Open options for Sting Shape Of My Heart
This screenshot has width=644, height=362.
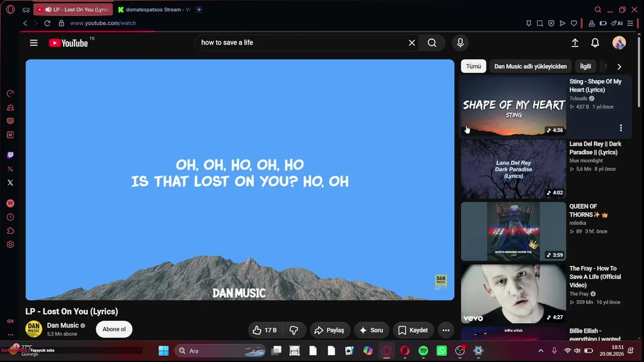[621, 128]
